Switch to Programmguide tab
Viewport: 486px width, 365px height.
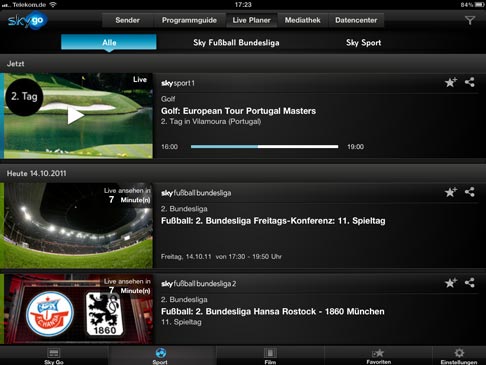click(x=189, y=20)
